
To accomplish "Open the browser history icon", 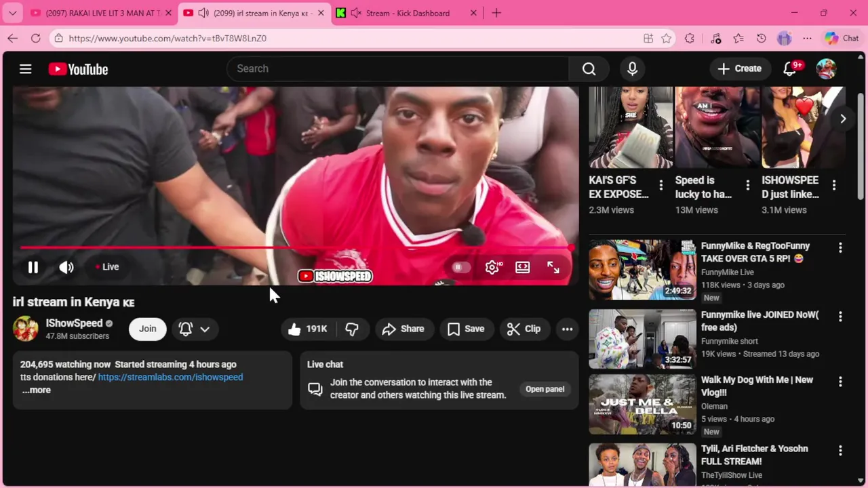I will click(762, 38).
